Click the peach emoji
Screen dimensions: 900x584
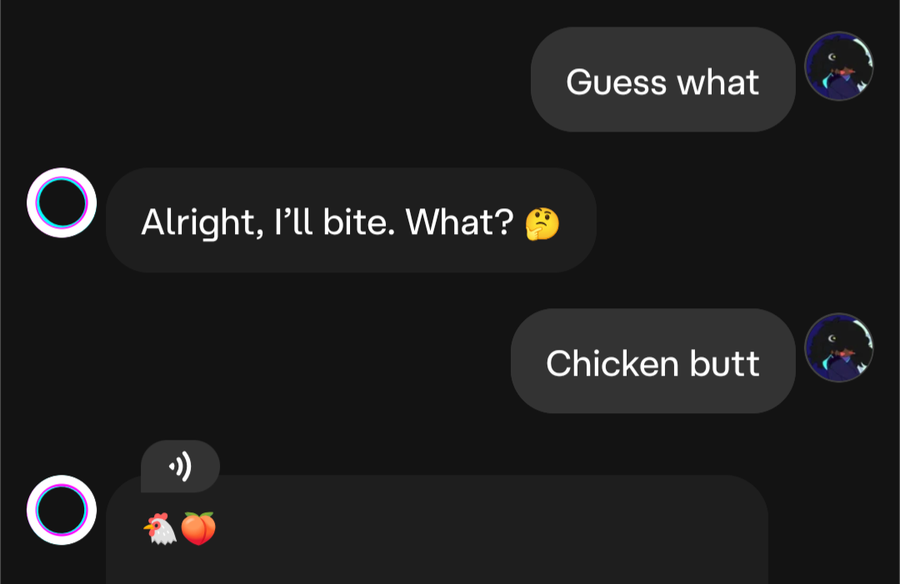pyautogui.click(x=198, y=528)
